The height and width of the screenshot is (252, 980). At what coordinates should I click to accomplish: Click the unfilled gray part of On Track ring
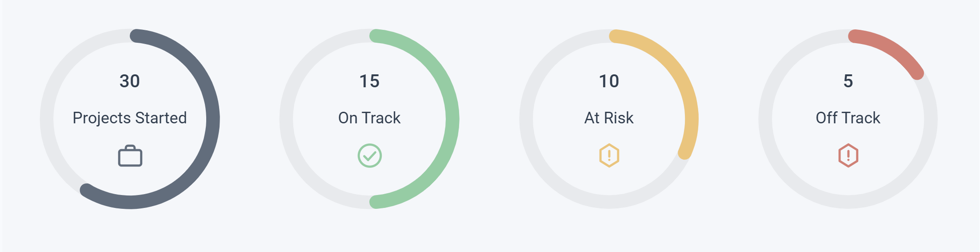pyautogui.click(x=286, y=119)
